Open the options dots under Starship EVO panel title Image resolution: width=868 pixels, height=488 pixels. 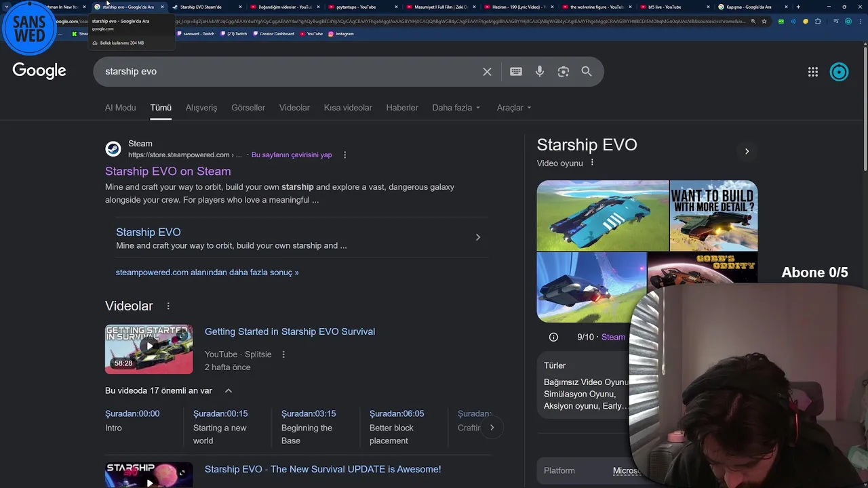pyautogui.click(x=592, y=163)
